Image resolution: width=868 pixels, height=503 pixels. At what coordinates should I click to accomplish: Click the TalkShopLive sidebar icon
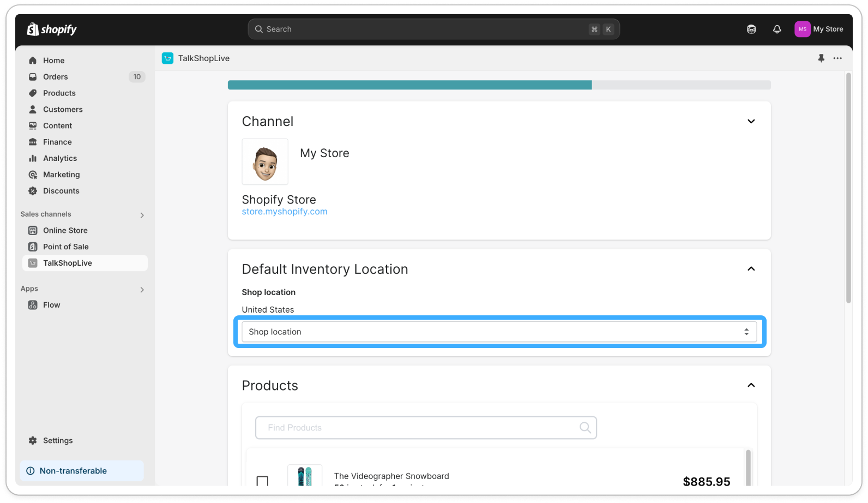tap(33, 264)
